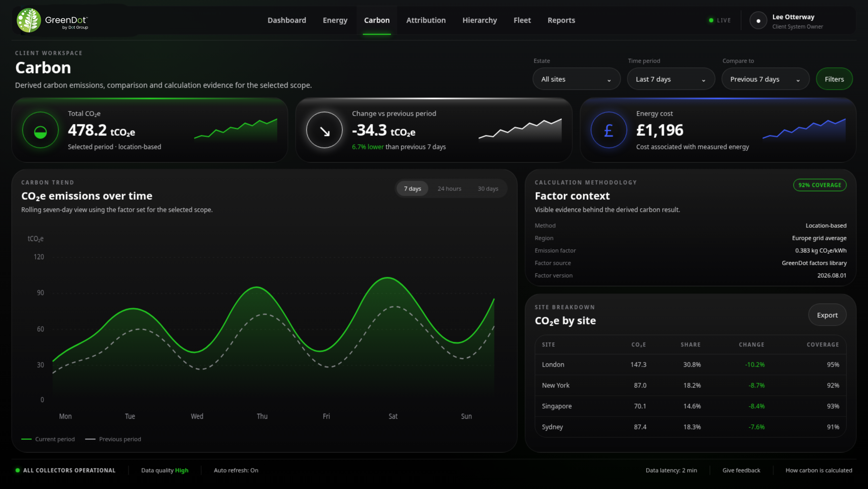Click the green LIVE status indicator
The height and width of the screenshot is (489, 868).
(x=720, y=20)
